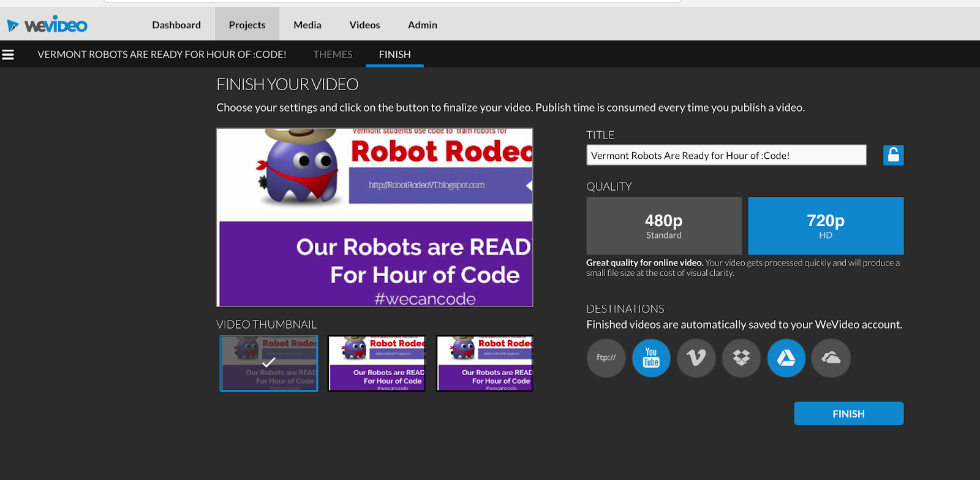Toggle the title lock icon
This screenshot has height=480, width=980.
[x=893, y=155]
